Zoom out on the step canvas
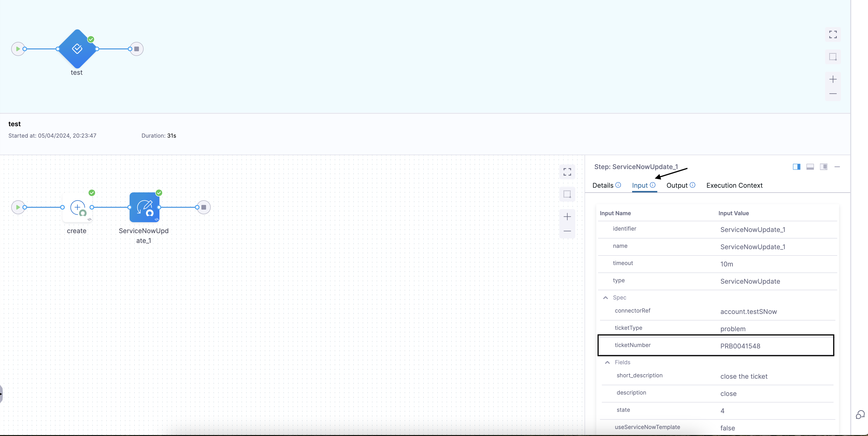868x436 pixels. (x=567, y=231)
